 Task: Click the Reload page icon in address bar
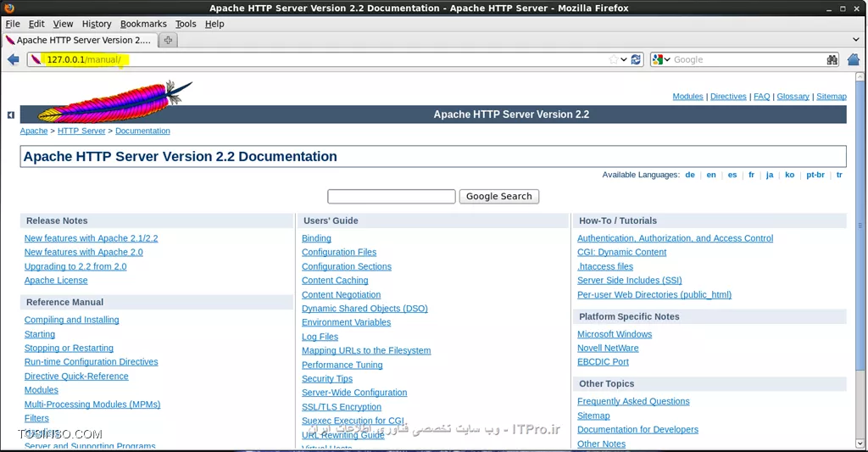636,59
